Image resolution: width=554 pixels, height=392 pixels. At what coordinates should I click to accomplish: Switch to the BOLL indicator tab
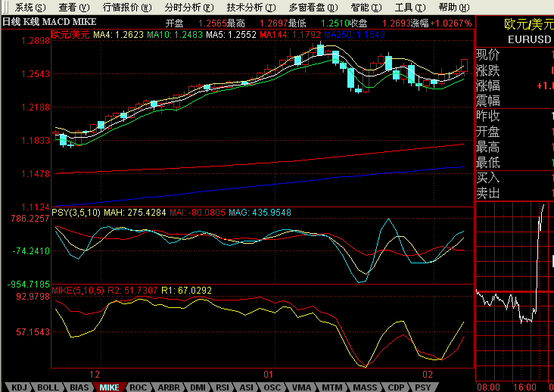click(x=48, y=387)
